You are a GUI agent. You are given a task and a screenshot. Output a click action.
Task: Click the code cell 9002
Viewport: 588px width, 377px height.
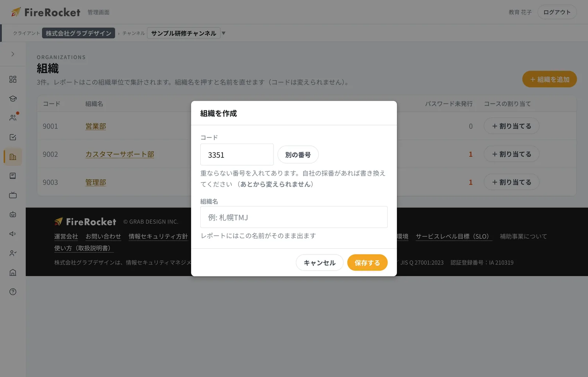pyautogui.click(x=50, y=154)
